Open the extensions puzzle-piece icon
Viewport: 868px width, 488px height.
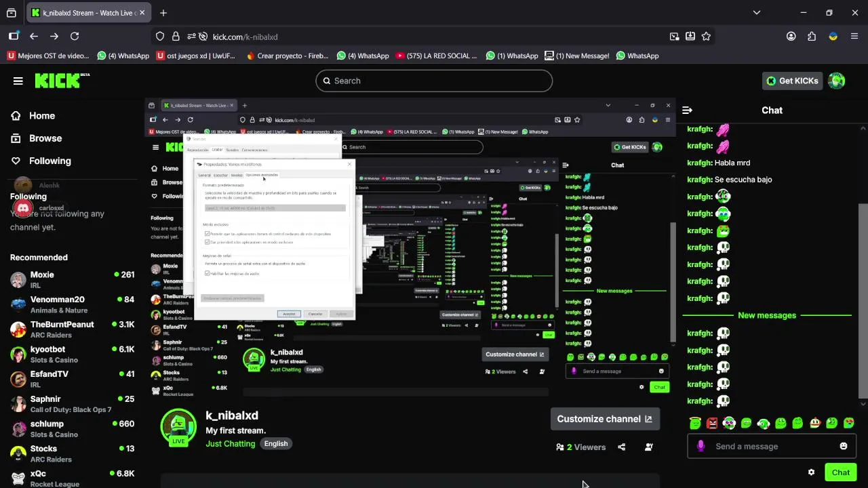point(812,37)
